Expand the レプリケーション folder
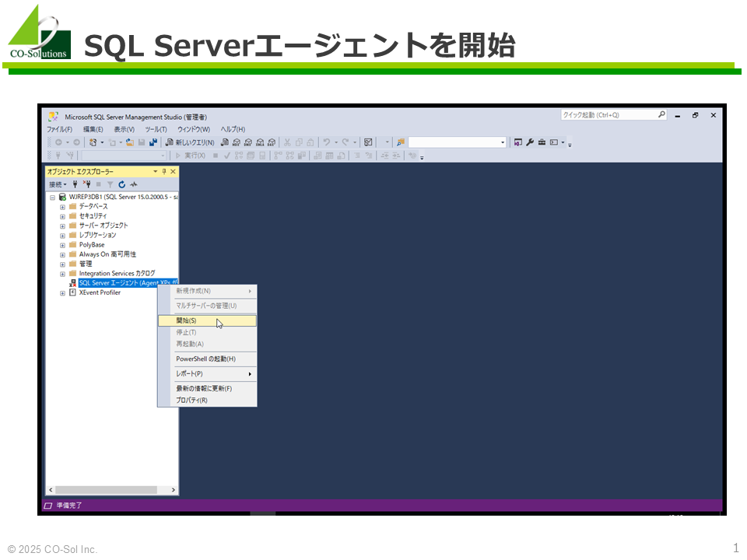The height and width of the screenshot is (560, 747). [62, 236]
